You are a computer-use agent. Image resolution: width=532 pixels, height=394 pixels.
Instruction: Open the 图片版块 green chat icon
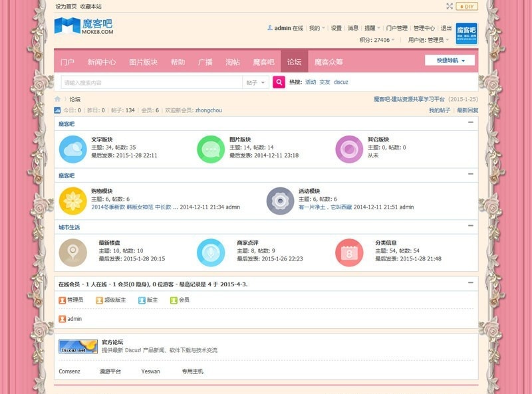coord(211,149)
